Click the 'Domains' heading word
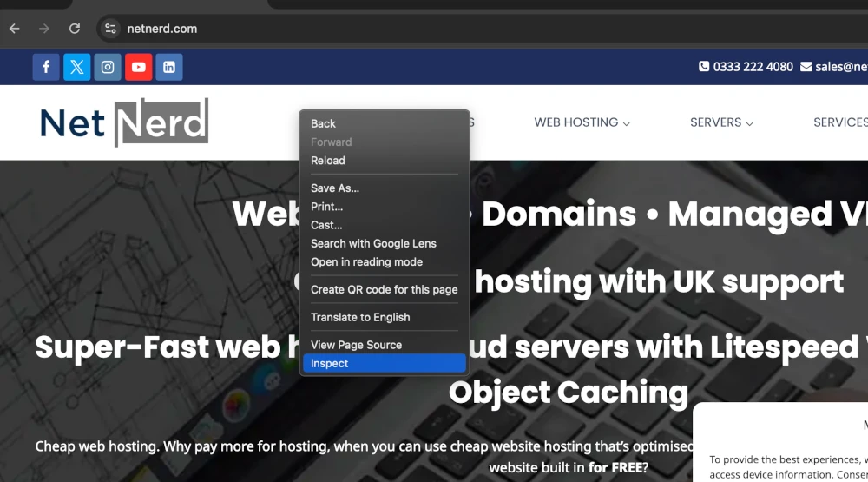This screenshot has height=482, width=868. 559,214
